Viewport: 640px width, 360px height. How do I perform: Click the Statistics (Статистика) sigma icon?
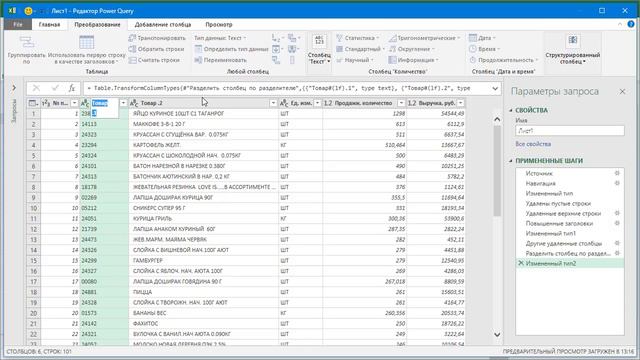click(x=340, y=38)
